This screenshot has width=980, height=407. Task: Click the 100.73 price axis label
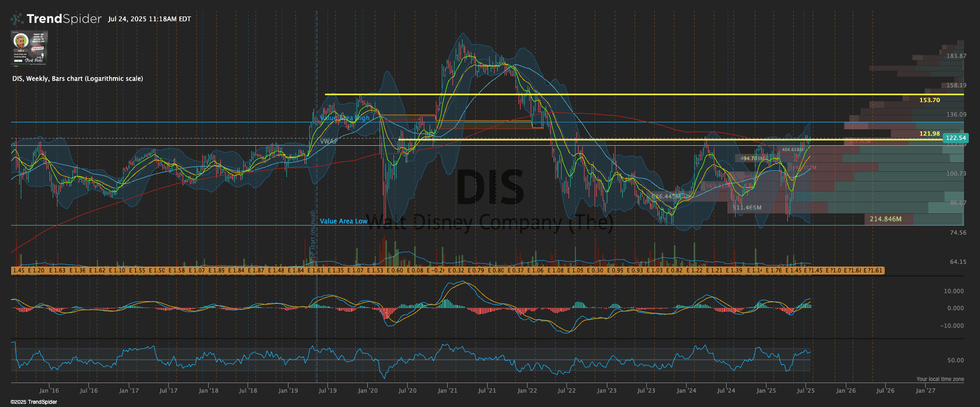pyautogui.click(x=957, y=173)
